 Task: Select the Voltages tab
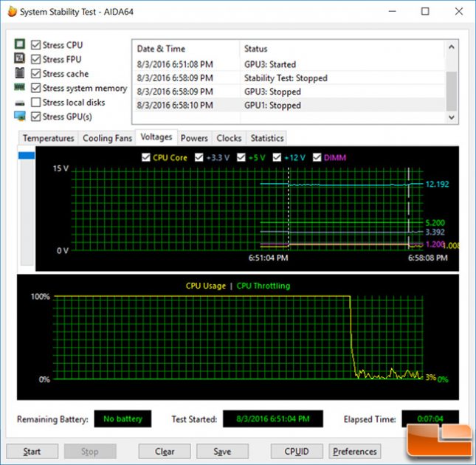tap(156, 137)
